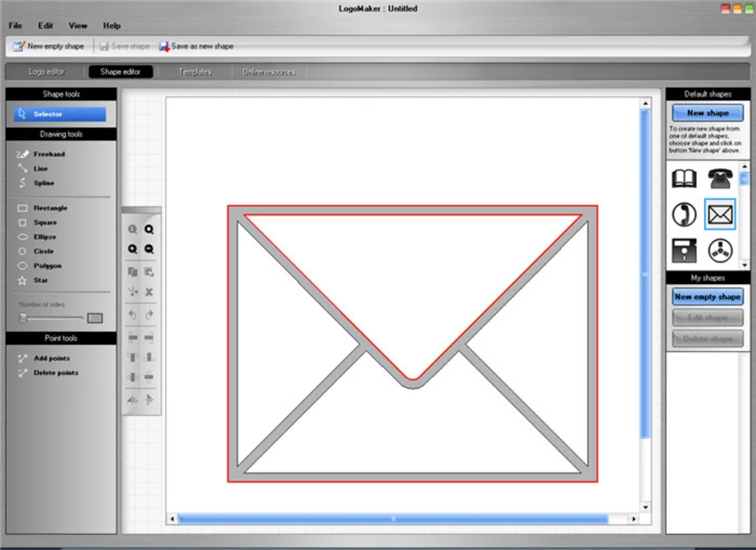The height and width of the screenshot is (550, 756).
Task: Click the redo arrow icon
Action: (150, 315)
